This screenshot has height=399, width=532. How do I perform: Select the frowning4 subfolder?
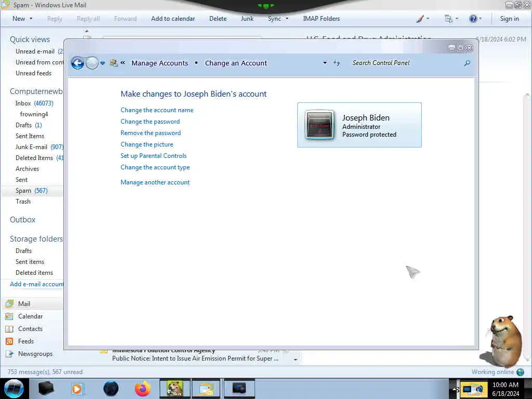point(34,114)
